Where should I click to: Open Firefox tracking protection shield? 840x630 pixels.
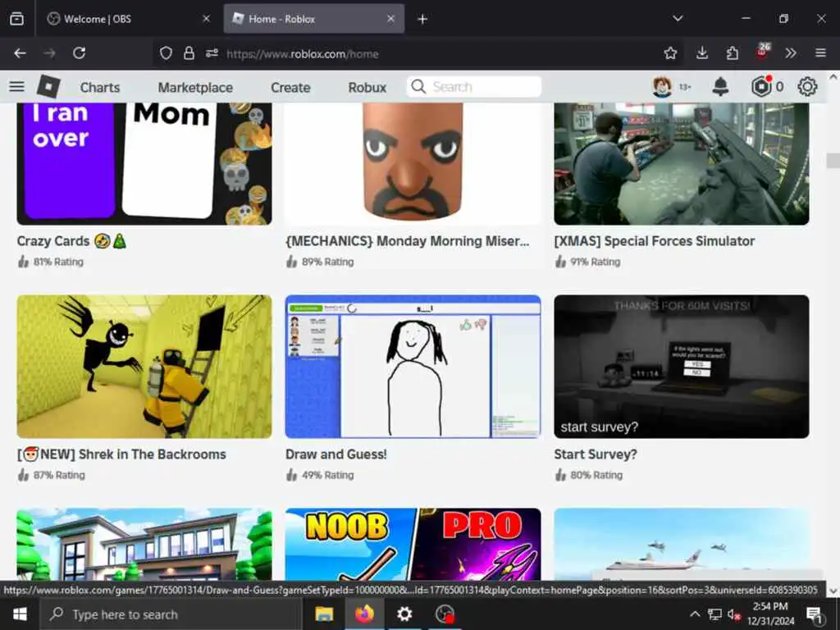tap(166, 53)
